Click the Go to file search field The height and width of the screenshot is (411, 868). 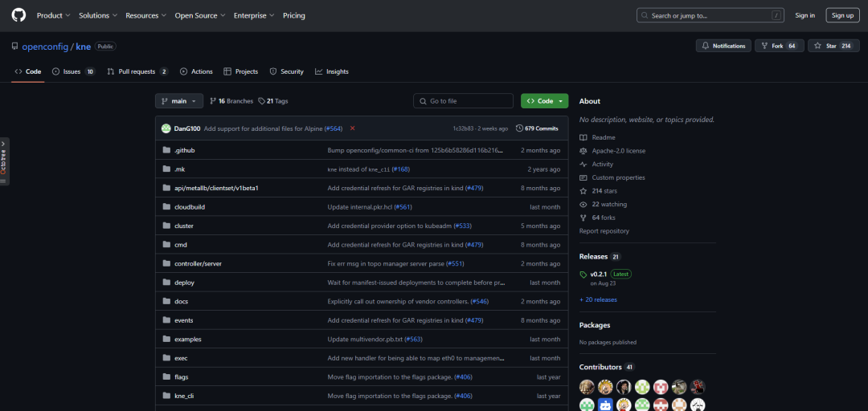point(464,101)
